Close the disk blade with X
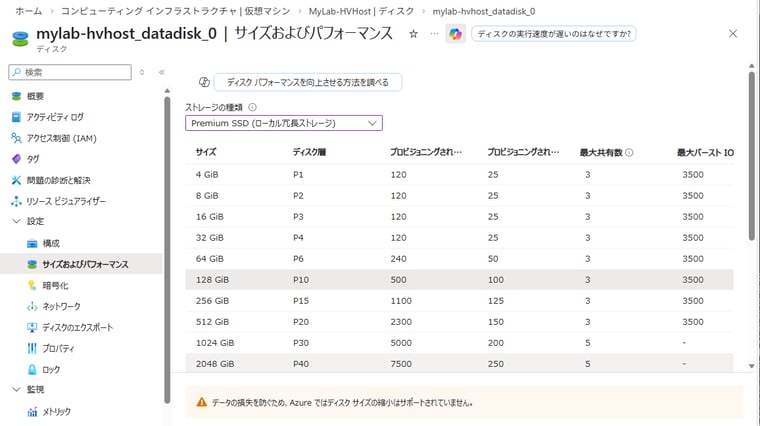The width and height of the screenshot is (760, 426). pyautogui.click(x=733, y=33)
